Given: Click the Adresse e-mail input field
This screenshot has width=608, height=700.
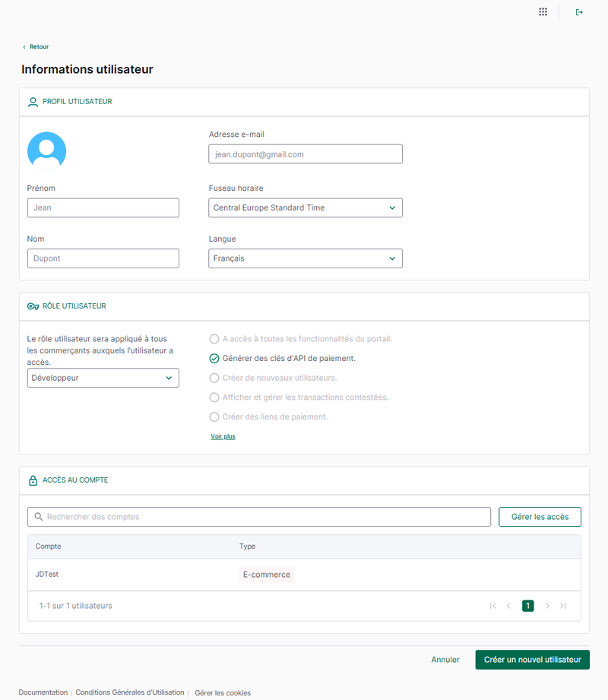Looking at the screenshot, I should 305,154.
